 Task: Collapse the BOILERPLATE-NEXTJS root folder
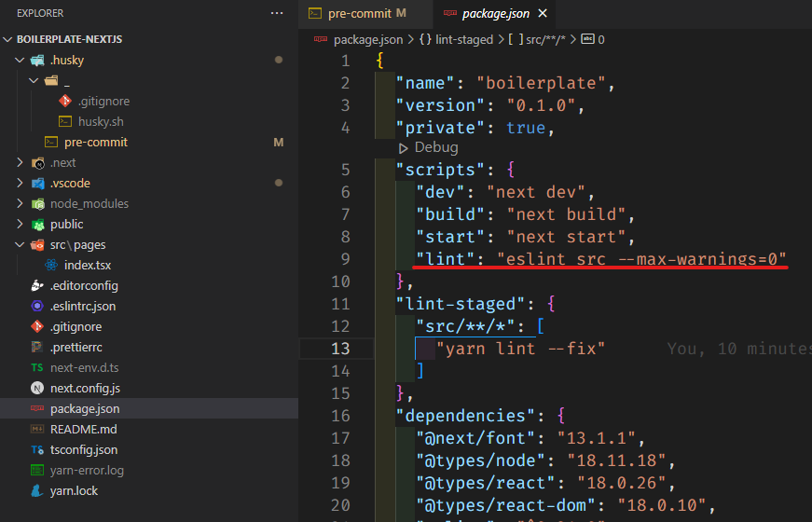point(8,39)
